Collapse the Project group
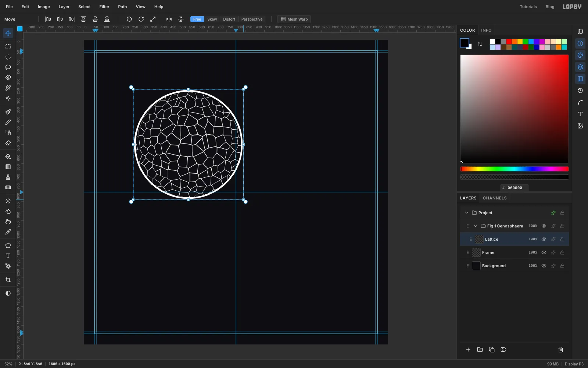This screenshot has height=368, width=588. [x=467, y=213]
